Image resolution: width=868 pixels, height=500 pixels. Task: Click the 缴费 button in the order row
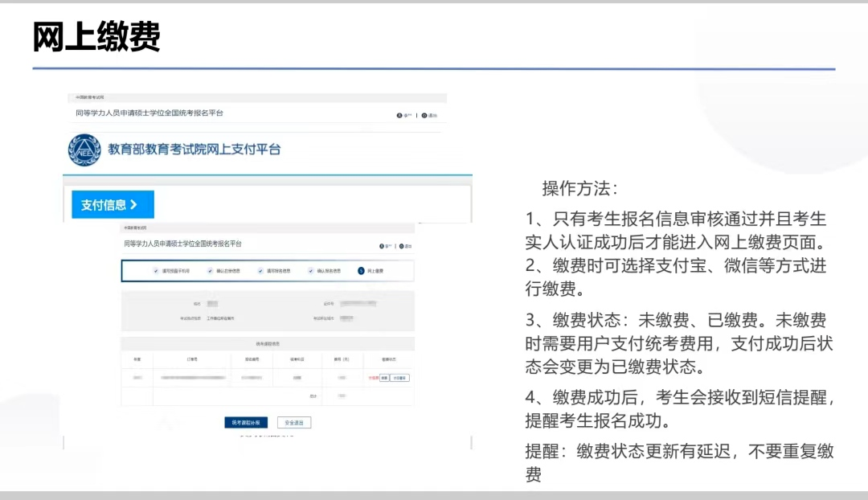[x=384, y=378]
